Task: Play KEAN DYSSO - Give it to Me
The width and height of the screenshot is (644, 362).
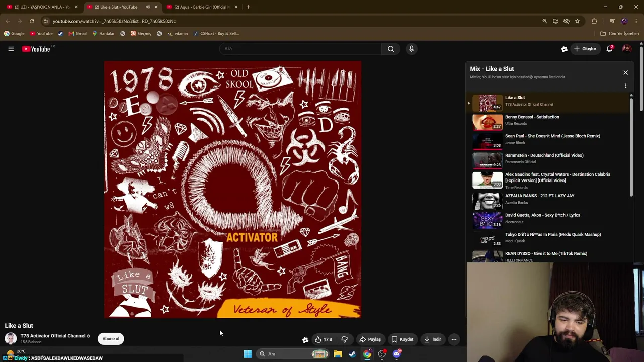Action: point(548,256)
